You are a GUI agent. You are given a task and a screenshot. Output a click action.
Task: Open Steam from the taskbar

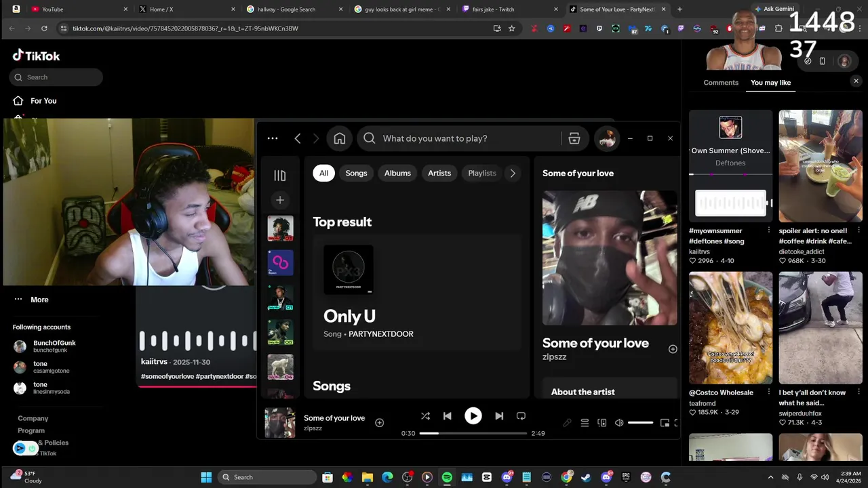click(586, 477)
